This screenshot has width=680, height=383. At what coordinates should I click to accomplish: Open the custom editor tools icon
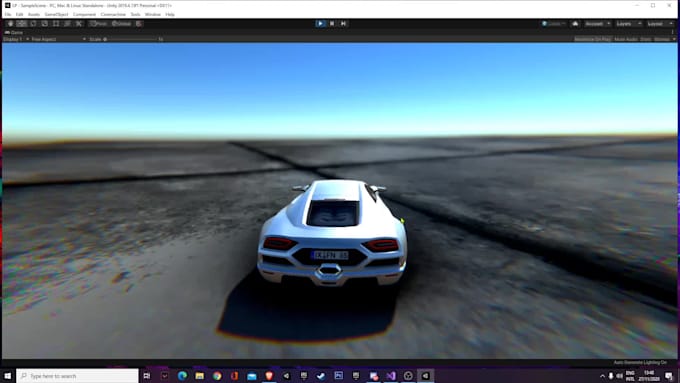(78, 23)
